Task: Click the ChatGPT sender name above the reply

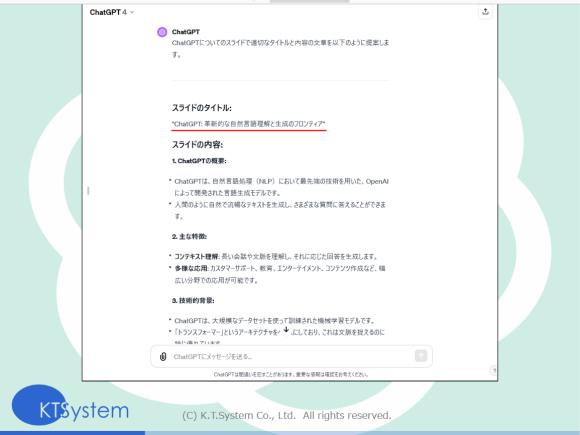Action: point(186,32)
